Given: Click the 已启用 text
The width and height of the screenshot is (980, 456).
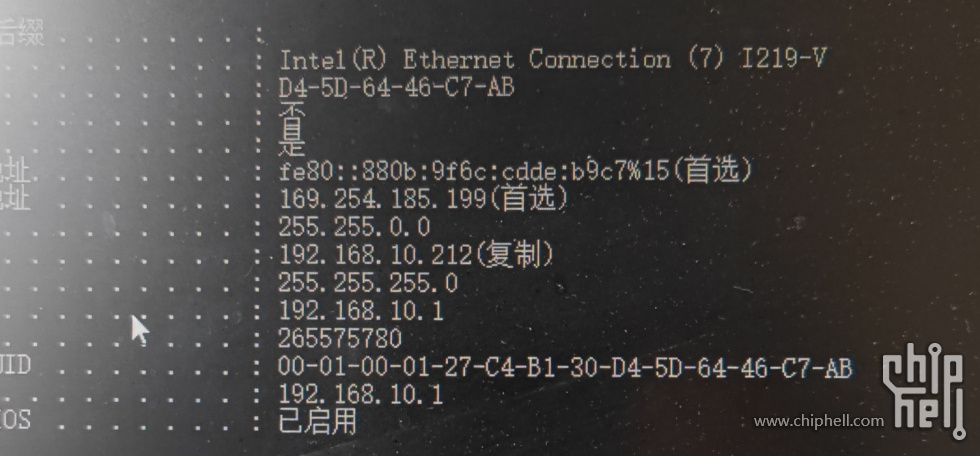Looking at the screenshot, I should [x=318, y=421].
